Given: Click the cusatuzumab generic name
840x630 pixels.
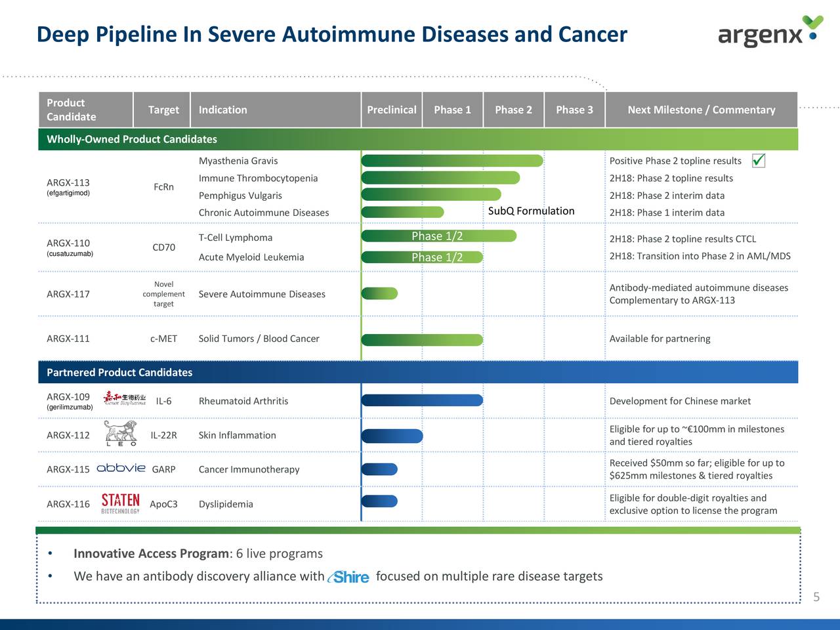Looking at the screenshot, I should 70,253.
